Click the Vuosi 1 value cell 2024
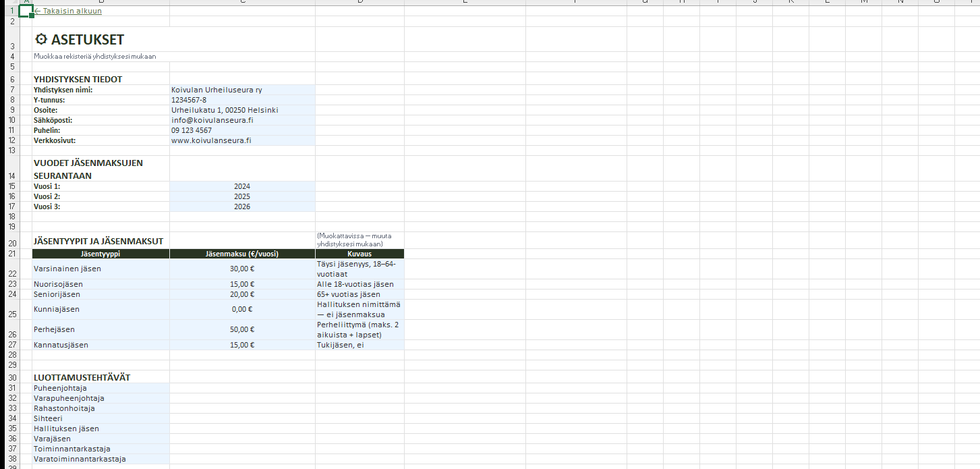 (x=241, y=186)
